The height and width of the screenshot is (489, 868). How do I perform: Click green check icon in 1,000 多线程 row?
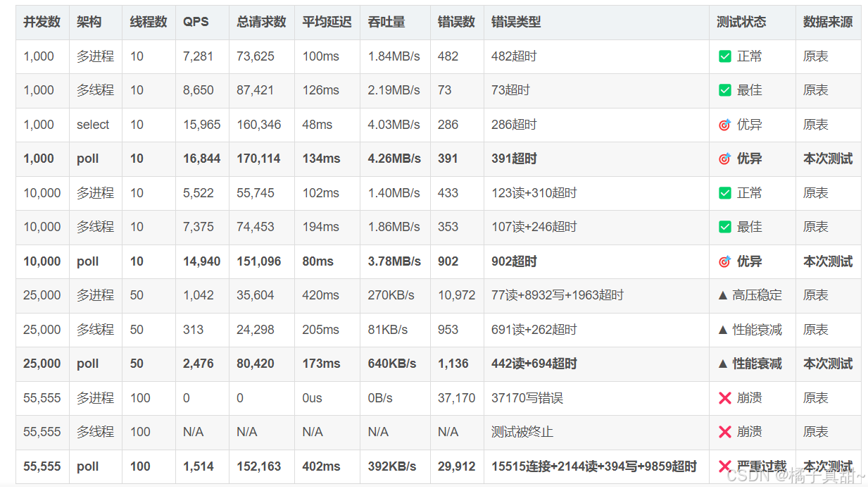(724, 90)
